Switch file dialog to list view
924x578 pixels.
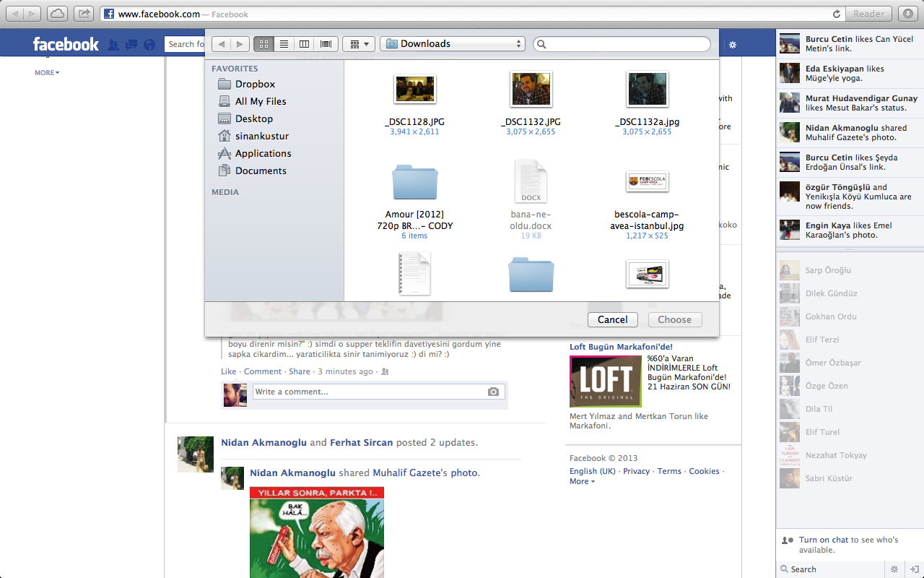(x=284, y=44)
